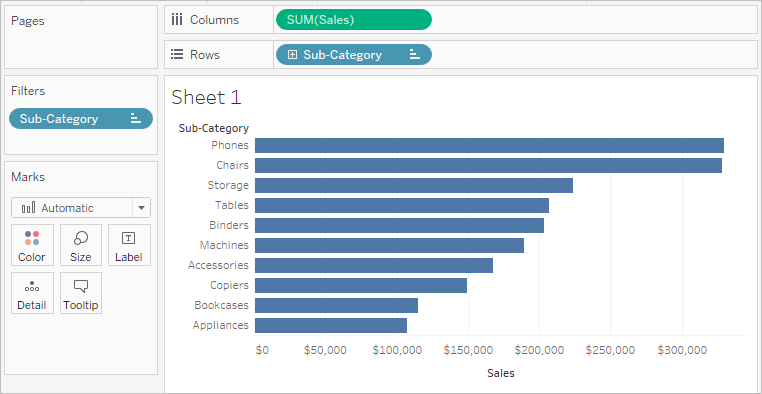Click the Pages shelf label
The height and width of the screenshot is (394, 762).
pos(28,21)
